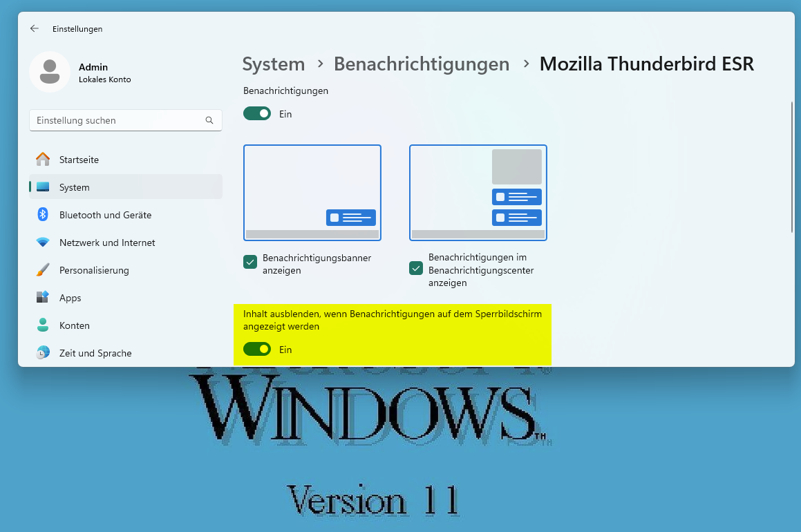The image size is (801, 532).
Task: Click the Lokales Konto label
Action: click(105, 79)
